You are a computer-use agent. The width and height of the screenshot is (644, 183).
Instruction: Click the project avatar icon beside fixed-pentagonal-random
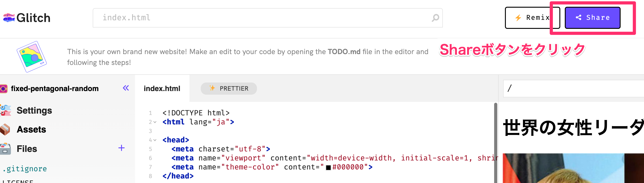point(4,89)
